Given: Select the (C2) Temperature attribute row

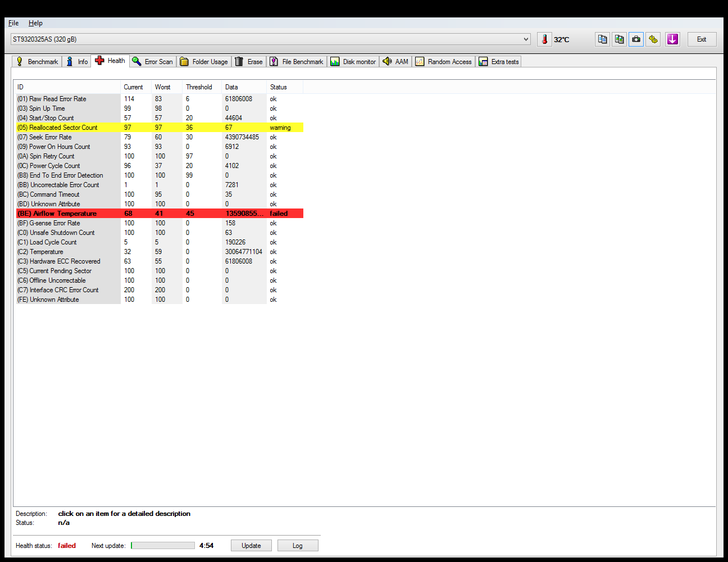Looking at the screenshot, I should pyautogui.click(x=158, y=252).
